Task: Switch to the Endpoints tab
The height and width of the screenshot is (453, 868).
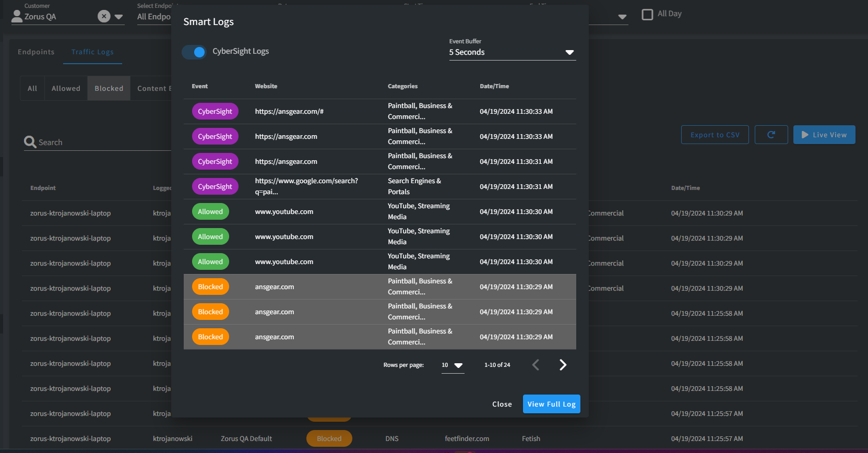Action: click(36, 52)
